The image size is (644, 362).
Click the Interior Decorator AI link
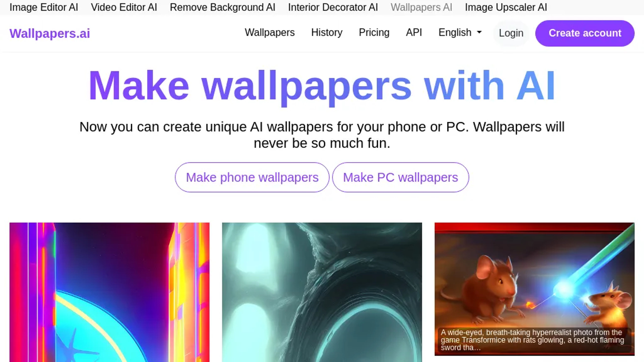pos(333,7)
